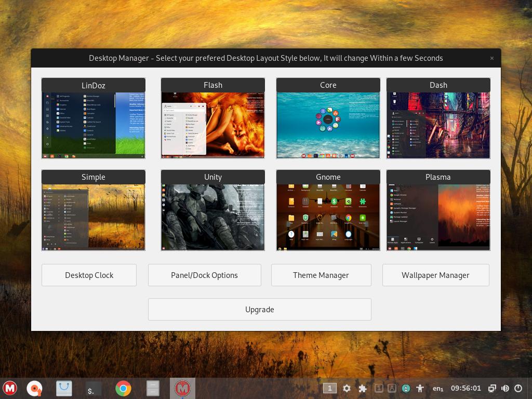The width and height of the screenshot is (532, 399).
Task: Open Panel/Dock Options
Action: 205,275
